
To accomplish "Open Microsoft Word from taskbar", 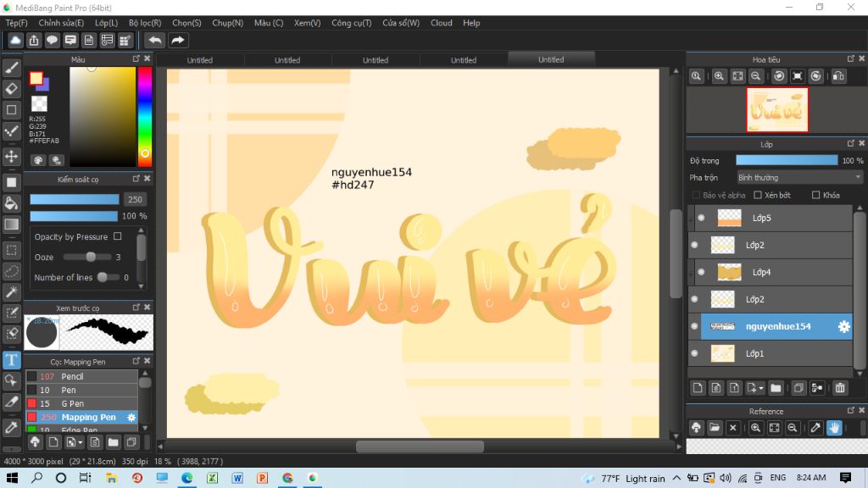I will tap(237, 478).
